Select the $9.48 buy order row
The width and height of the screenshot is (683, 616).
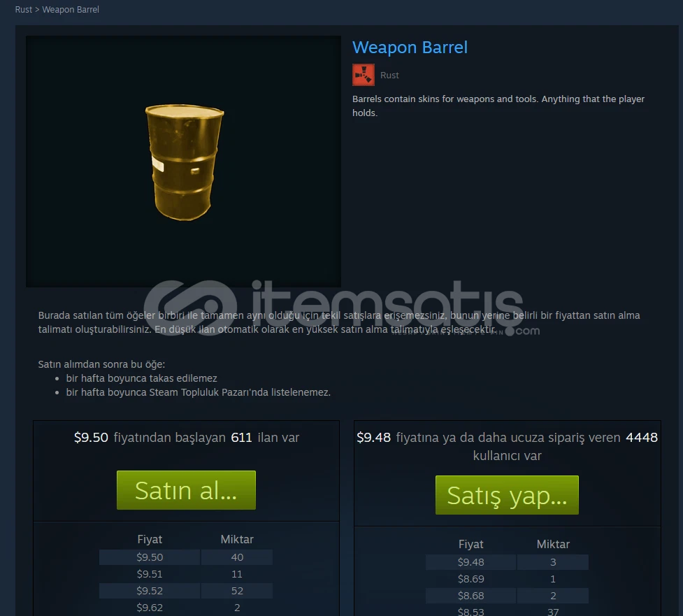coord(507,562)
